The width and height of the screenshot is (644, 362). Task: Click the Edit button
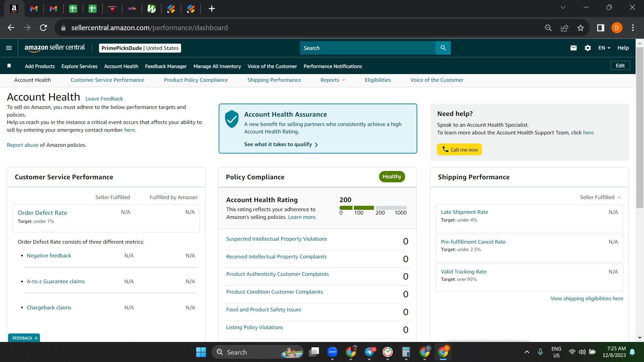pos(620,66)
